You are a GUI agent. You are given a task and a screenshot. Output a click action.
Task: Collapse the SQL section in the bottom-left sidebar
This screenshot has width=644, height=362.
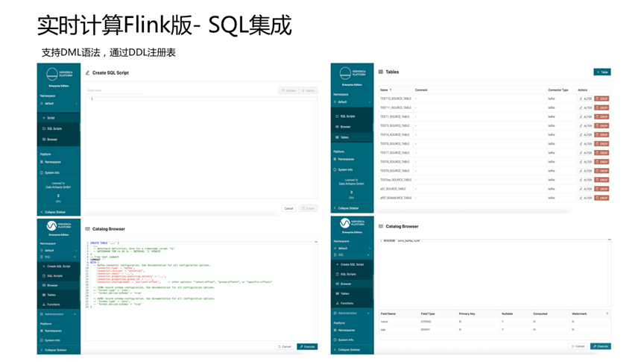coord(59,257)
